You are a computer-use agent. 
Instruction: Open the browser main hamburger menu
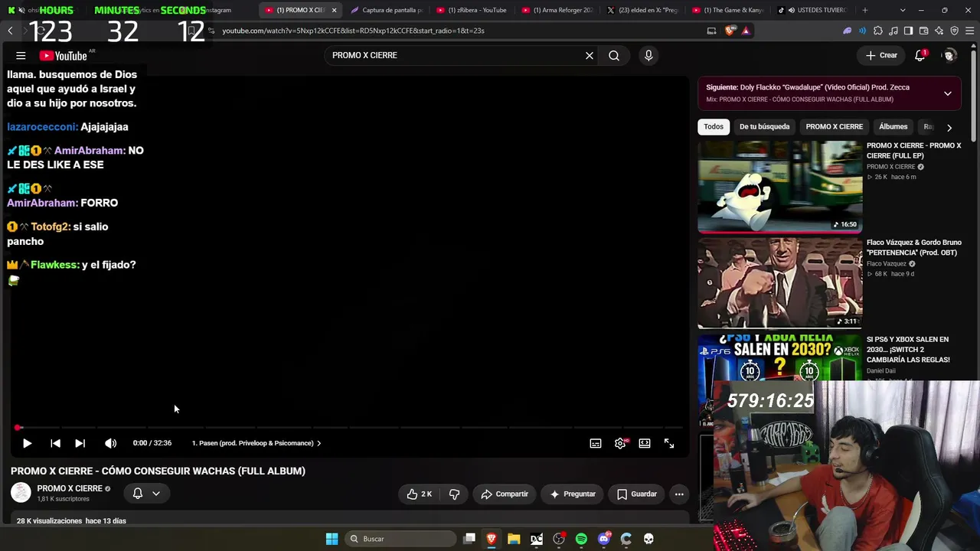point(969,31)
